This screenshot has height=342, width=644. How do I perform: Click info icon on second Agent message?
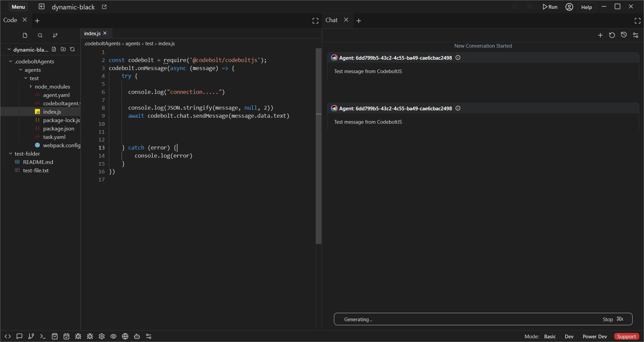458,108
